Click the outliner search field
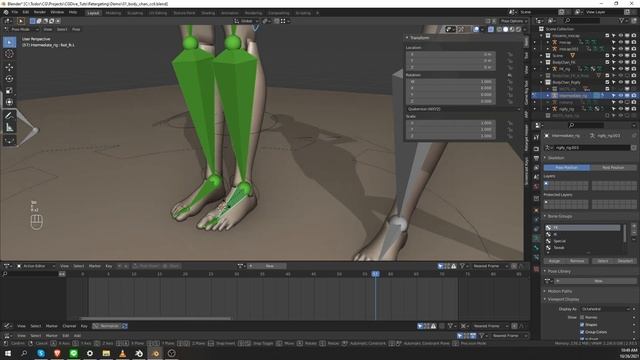640x360 pixels. [x=582, y=20]
